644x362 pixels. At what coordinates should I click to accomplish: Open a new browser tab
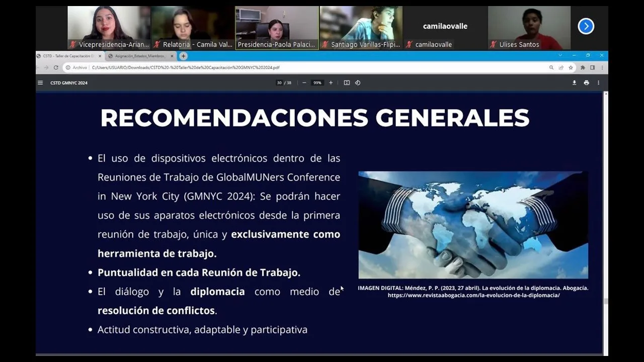(183, 56)
